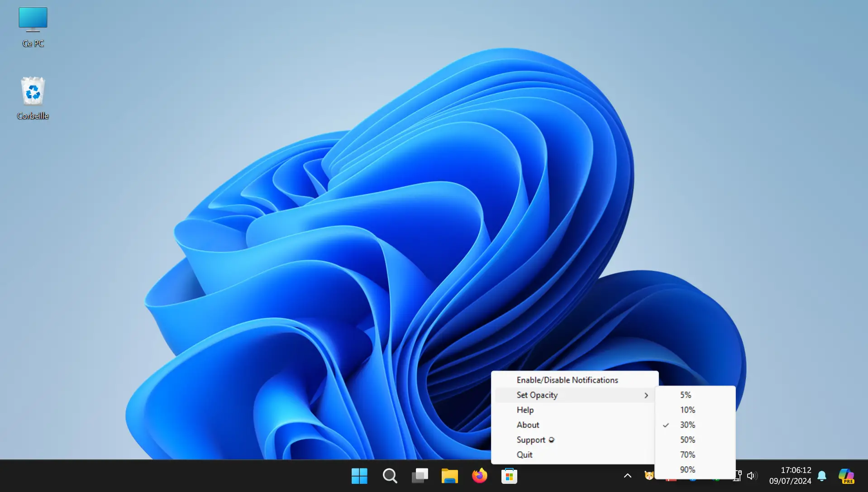The image size is (868, 492).
Task: Open the notification bell
Action: [822, 476]
